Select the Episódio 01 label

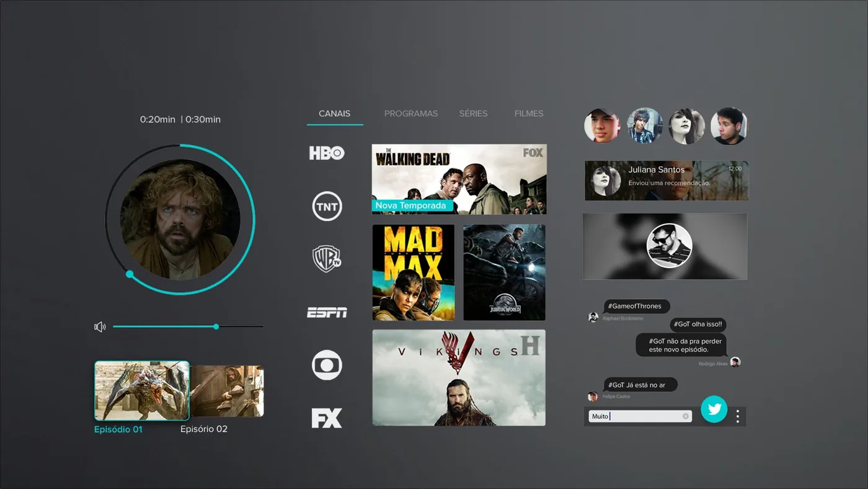(118, 429)
